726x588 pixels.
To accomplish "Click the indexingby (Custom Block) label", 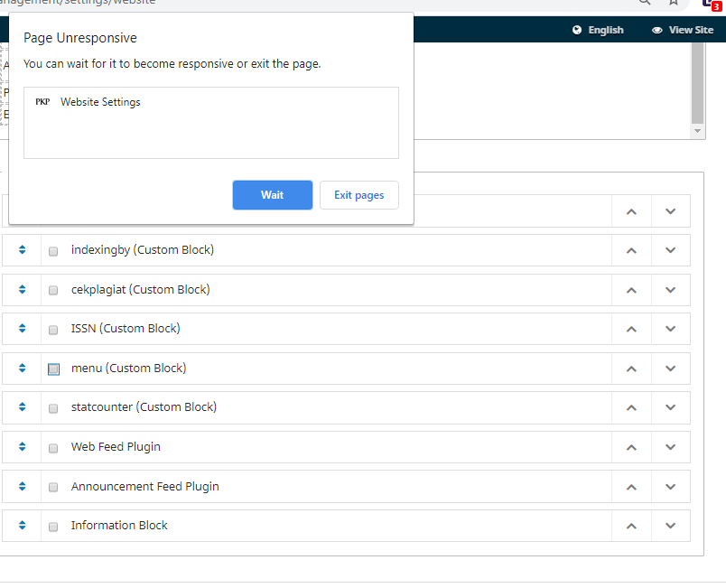I will click(143, 250).
